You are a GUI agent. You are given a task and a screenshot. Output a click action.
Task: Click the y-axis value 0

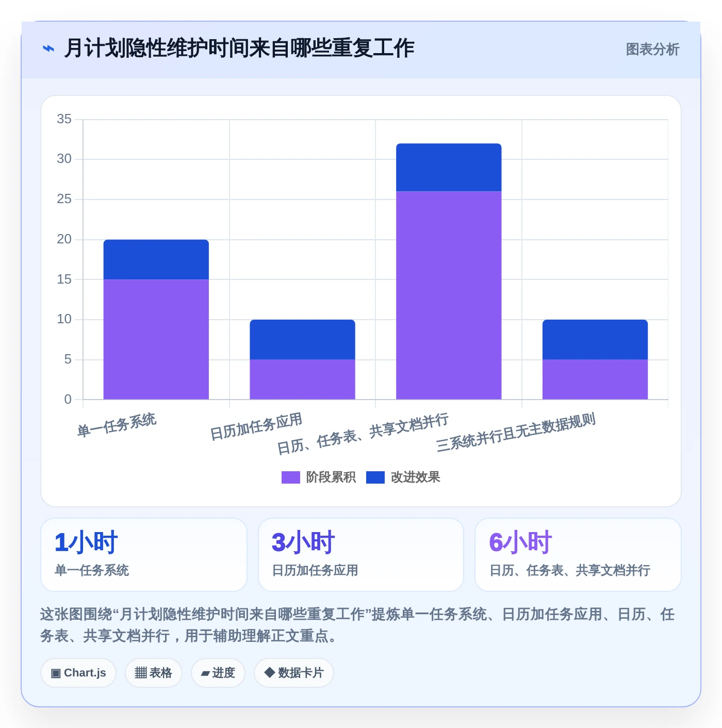68,400
